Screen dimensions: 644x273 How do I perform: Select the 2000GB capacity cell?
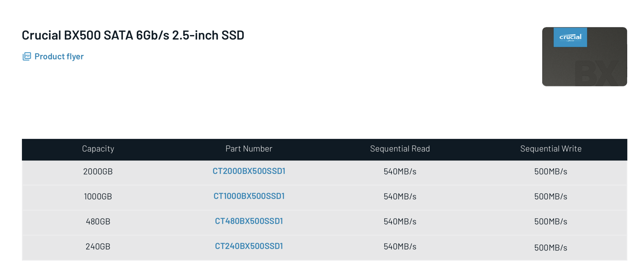coord(98,171)
